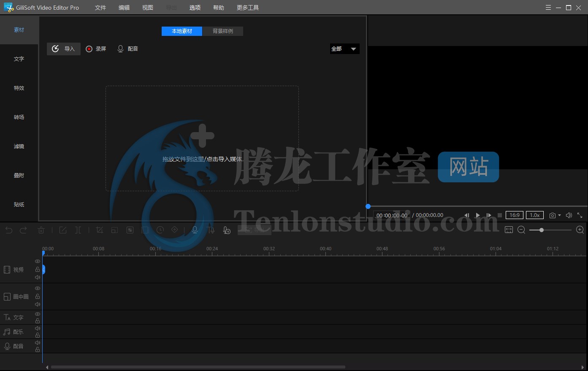Screen dimensions: 588x371
Task: Toggle visibility eye of 画中画 track
Action: [38, 288]
